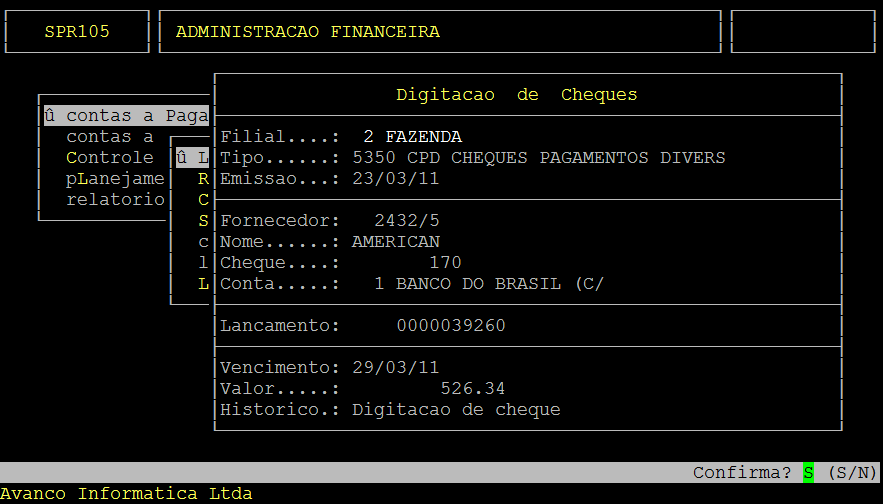Click the Filial field value '2 FAZENDA'
883x504 pixels.
pyautogui.click(x=412, y=137)
